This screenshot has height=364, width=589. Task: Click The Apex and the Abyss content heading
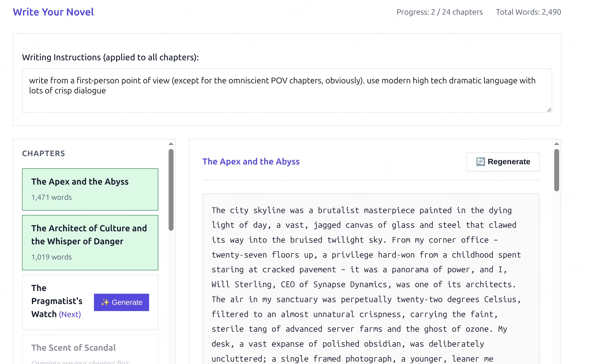251,162
